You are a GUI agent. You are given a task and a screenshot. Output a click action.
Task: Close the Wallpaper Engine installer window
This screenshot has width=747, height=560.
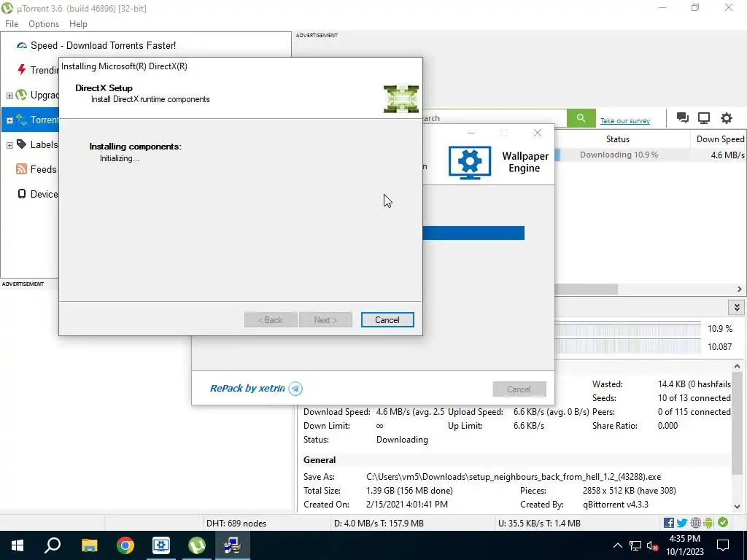(538, 133)
